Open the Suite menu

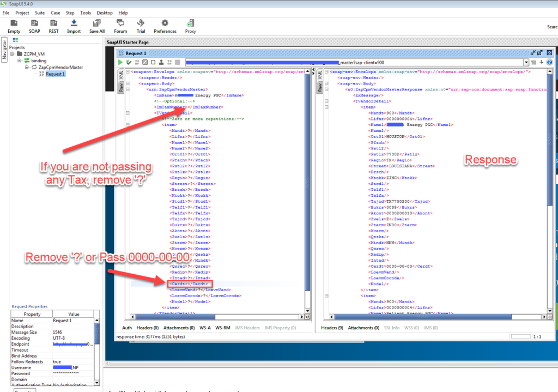pos(40,13)
